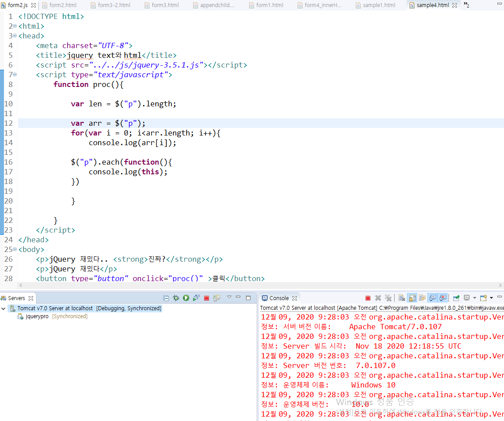The image size is (504, 421).
Task: Toggle show console on standard output change
Action: [433, 298]
